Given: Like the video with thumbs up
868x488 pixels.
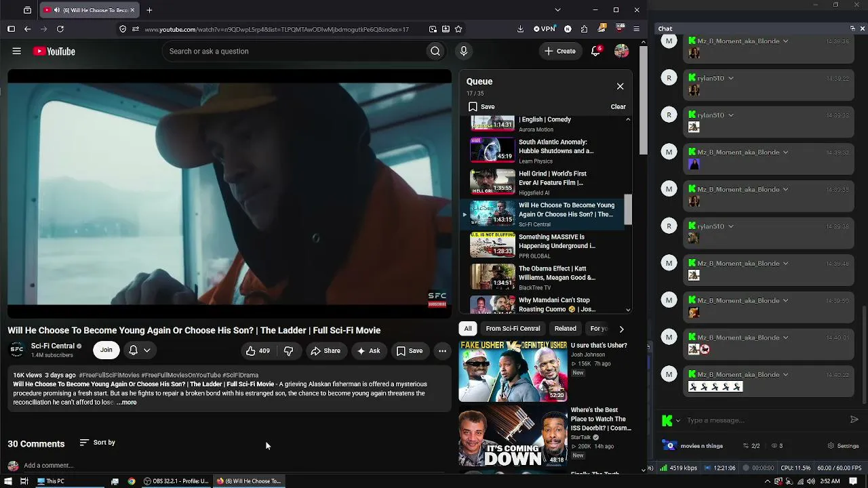Looking at the screenshot, I should pos(258,351).
